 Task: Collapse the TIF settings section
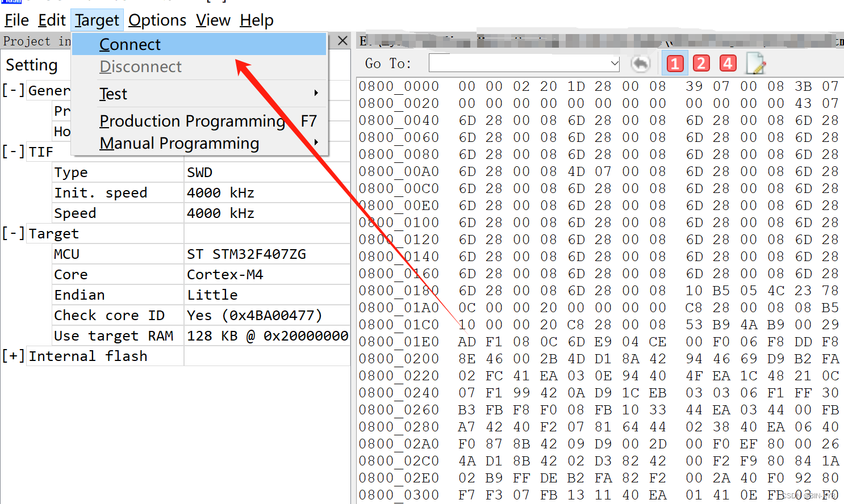coord(12,152)
